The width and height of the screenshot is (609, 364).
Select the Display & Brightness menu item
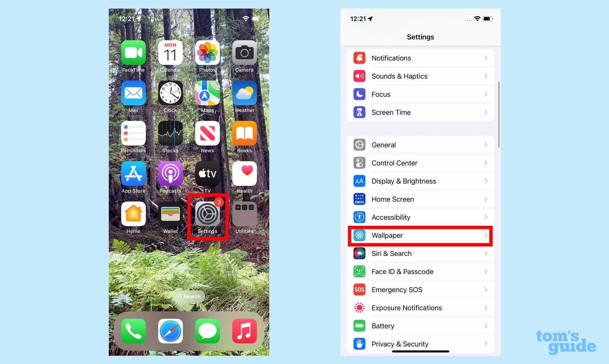[x=420, y=181]
